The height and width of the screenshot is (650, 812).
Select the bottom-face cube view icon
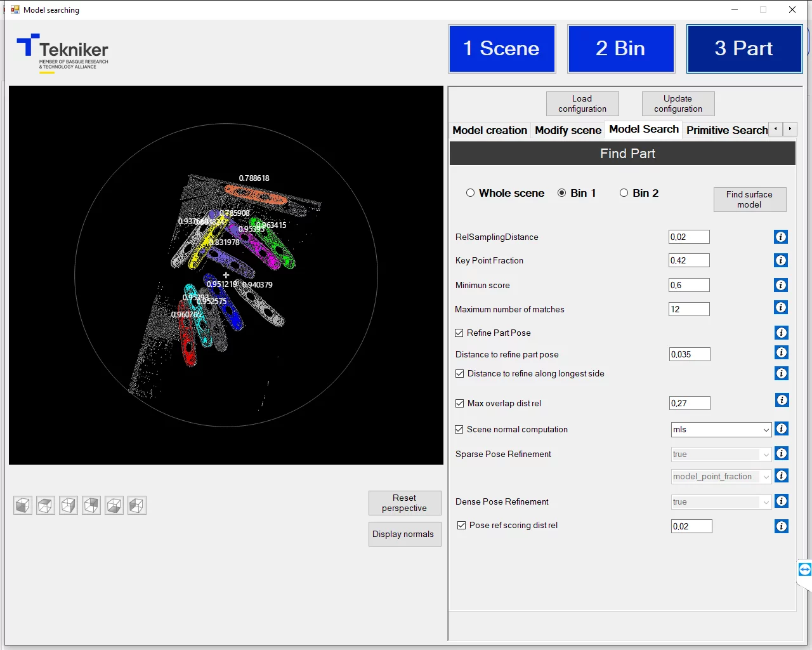click(x=114, y=505)
